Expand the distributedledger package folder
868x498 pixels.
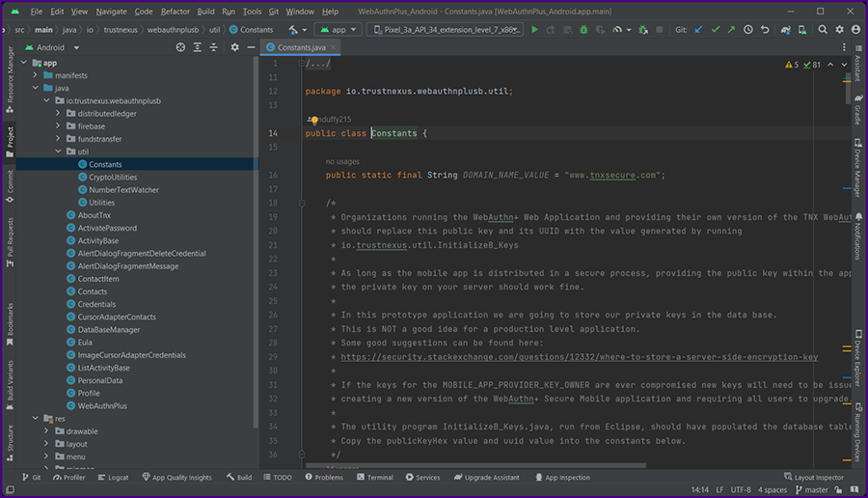click(x=57, y=113)
